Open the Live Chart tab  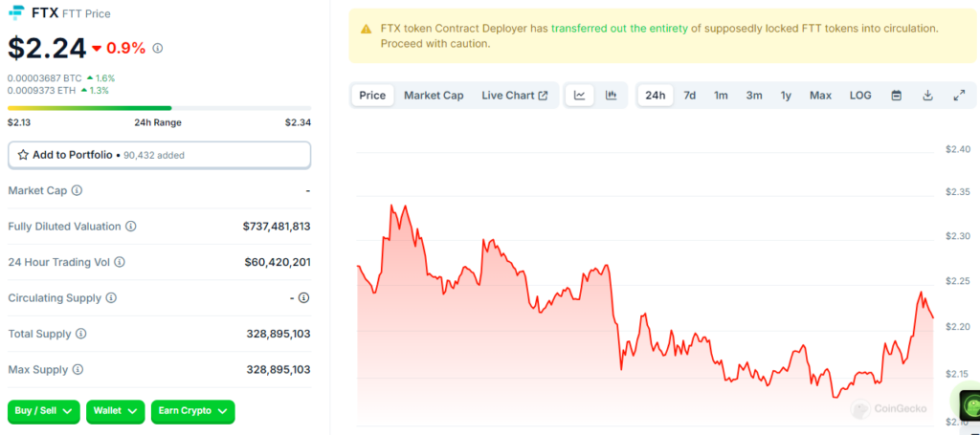tap(514, 96)
